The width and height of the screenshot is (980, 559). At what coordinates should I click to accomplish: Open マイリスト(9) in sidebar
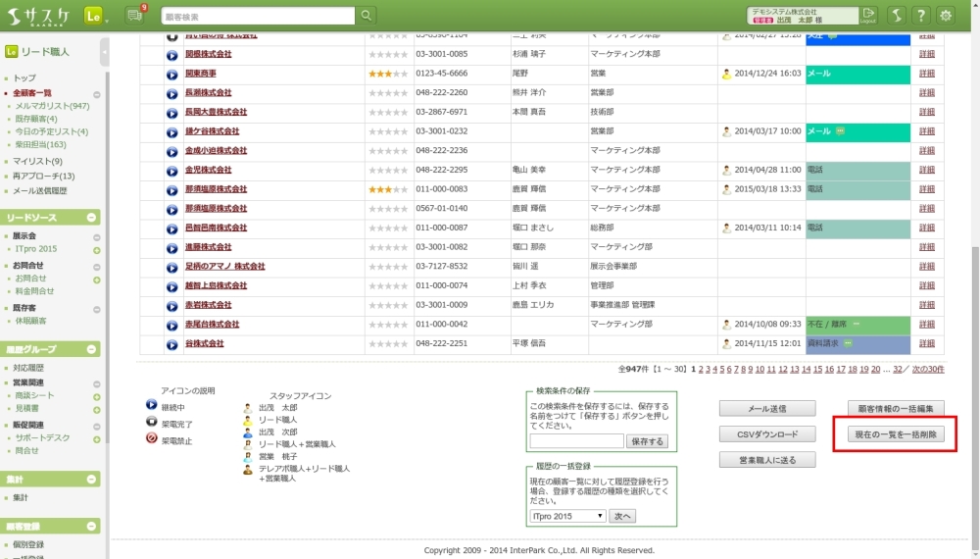pyautogui.click(x=37, y=161)
